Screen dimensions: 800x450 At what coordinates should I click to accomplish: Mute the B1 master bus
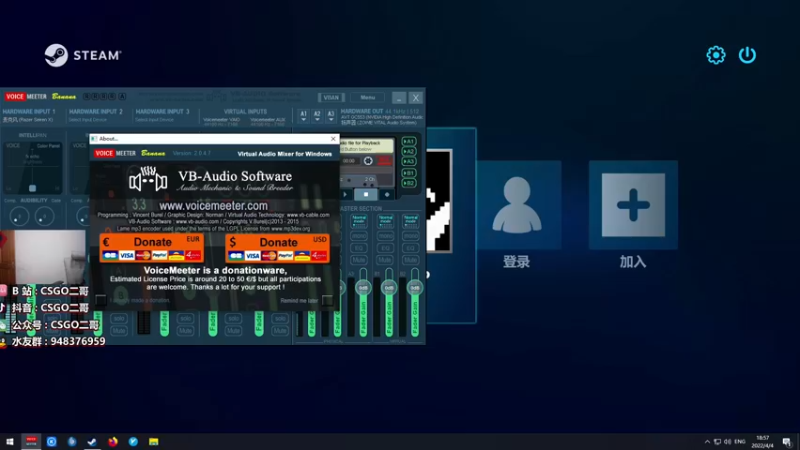point(385,260)
